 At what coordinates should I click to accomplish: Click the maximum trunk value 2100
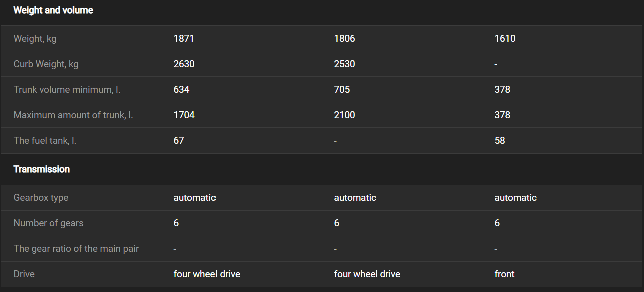[345, 115]
